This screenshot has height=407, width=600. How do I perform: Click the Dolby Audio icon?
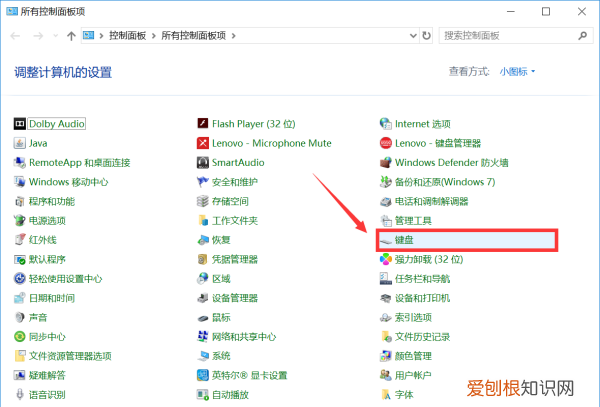pos(20,124)
